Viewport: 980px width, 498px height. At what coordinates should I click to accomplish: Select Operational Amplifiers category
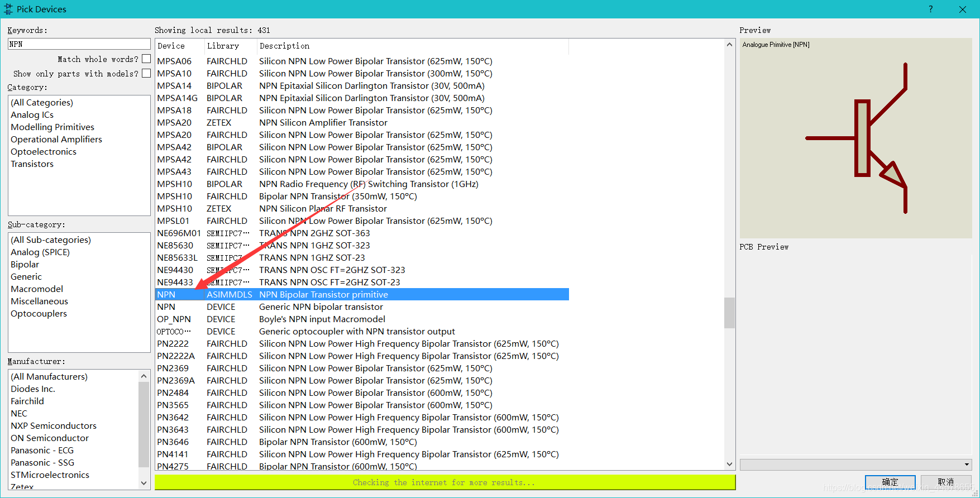point(56,139)
